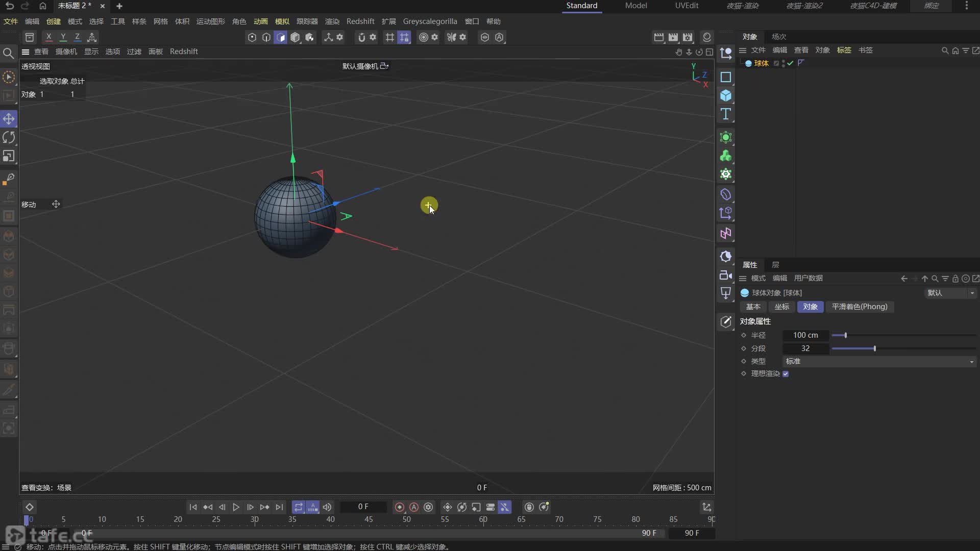The width and height of the screenshot is (980, 551).
Task: Click the Phong tag on the 球体 object
Action: (x=800, y=63)
